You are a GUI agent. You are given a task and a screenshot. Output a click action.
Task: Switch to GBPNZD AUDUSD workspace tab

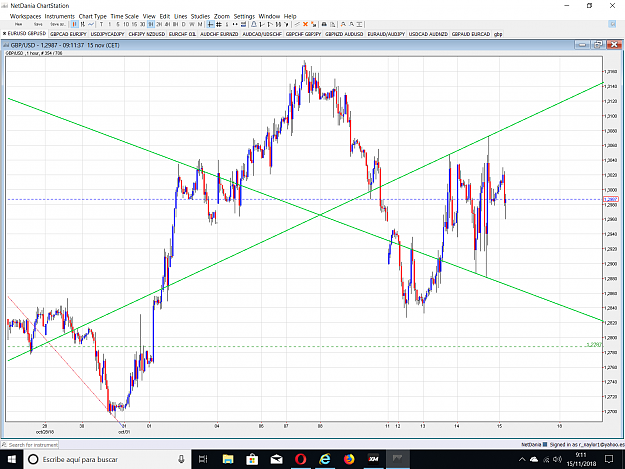[344, 34]
